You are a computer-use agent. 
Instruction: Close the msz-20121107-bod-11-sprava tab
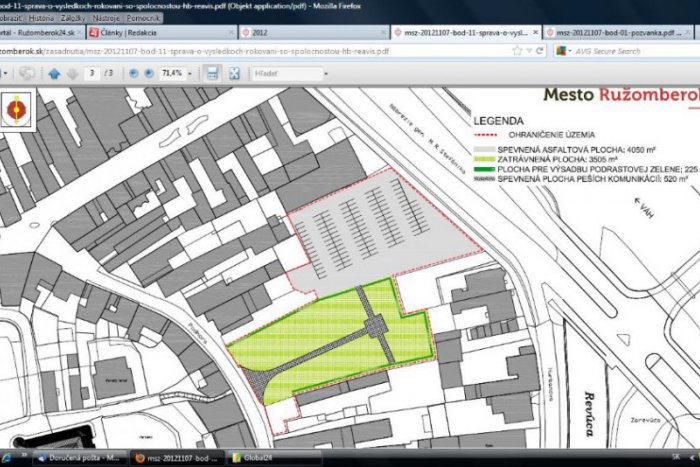534,33
